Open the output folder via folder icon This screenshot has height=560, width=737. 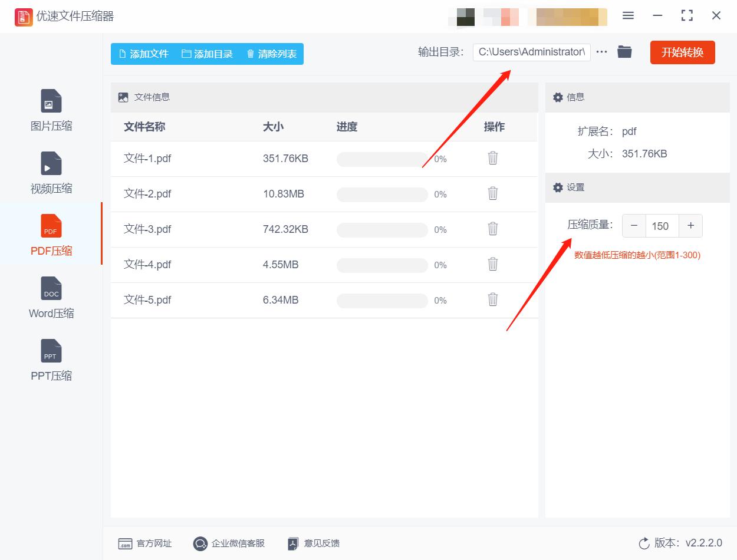click(624, 52)
